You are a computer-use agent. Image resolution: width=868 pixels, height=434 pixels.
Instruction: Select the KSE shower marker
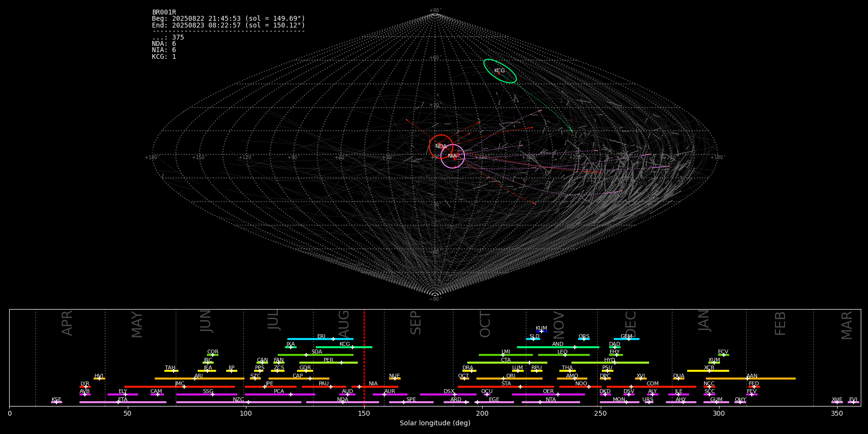pos(56,402)
